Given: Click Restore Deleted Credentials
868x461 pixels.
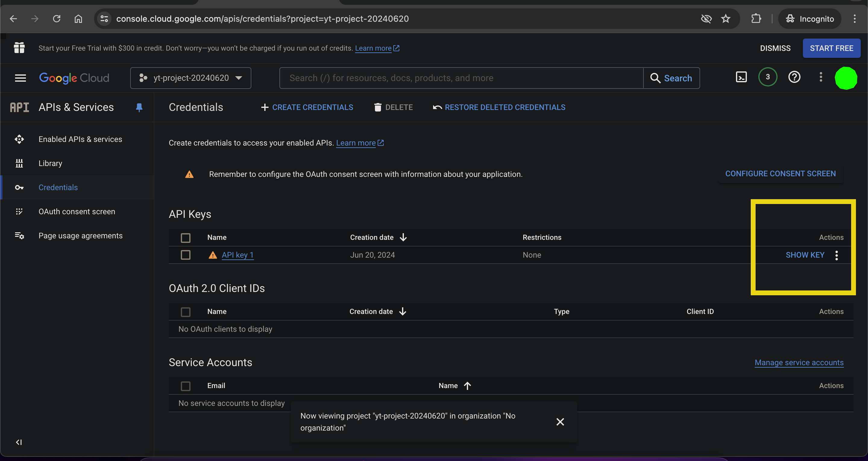Looking at the screenshot, I should (499, 108).
